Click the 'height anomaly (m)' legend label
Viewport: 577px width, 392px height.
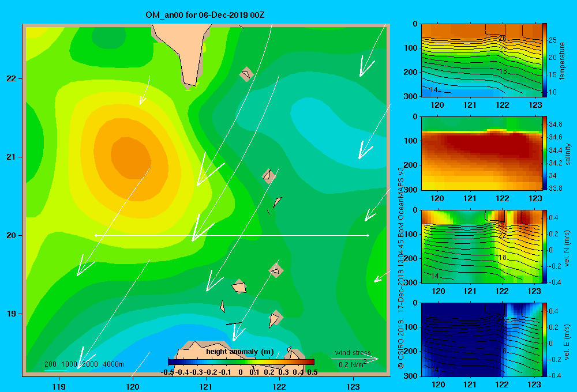pos(240,352)
